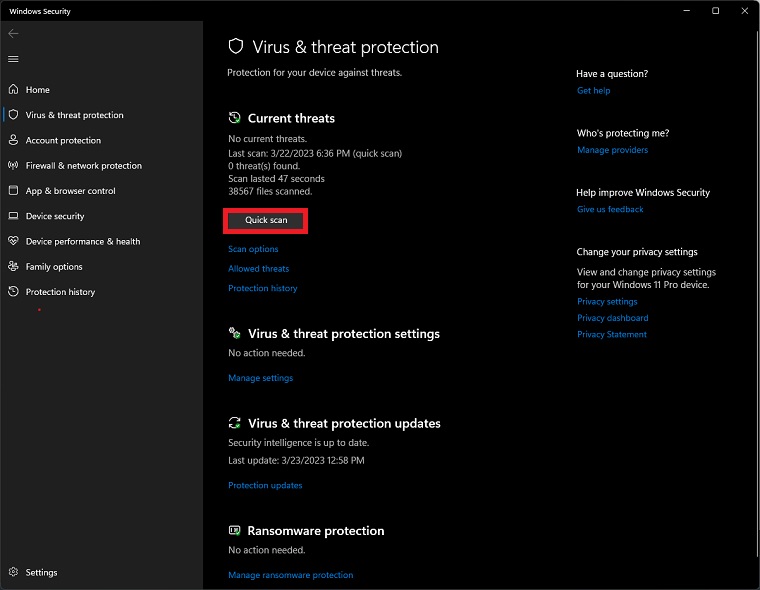Open the Allowed threats link
The height and width of the screenshot is (590, 760).
coord(258,269)
